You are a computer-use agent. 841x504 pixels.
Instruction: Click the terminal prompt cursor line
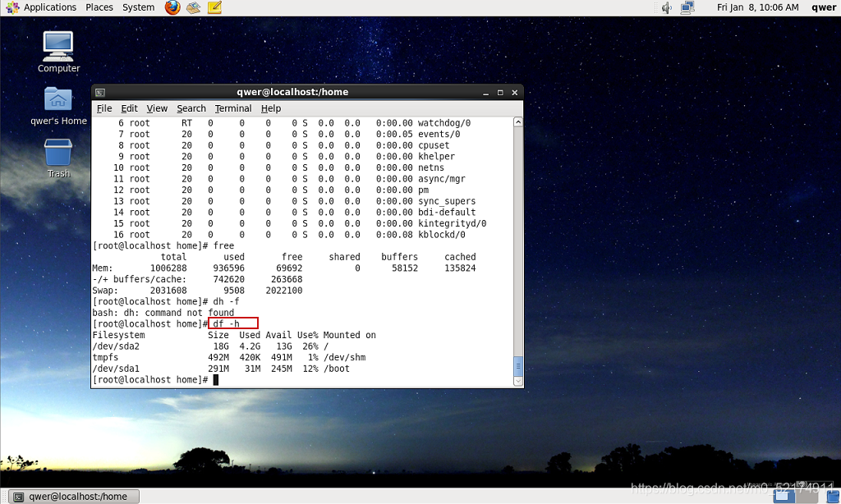coord(155,379)
